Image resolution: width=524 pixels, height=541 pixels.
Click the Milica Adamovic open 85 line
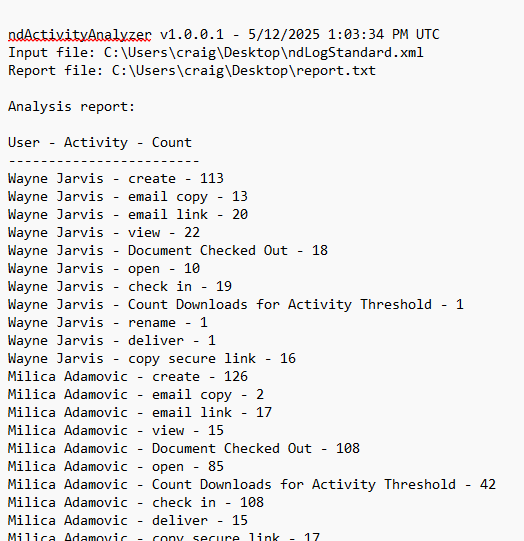(x=116, y=466)
